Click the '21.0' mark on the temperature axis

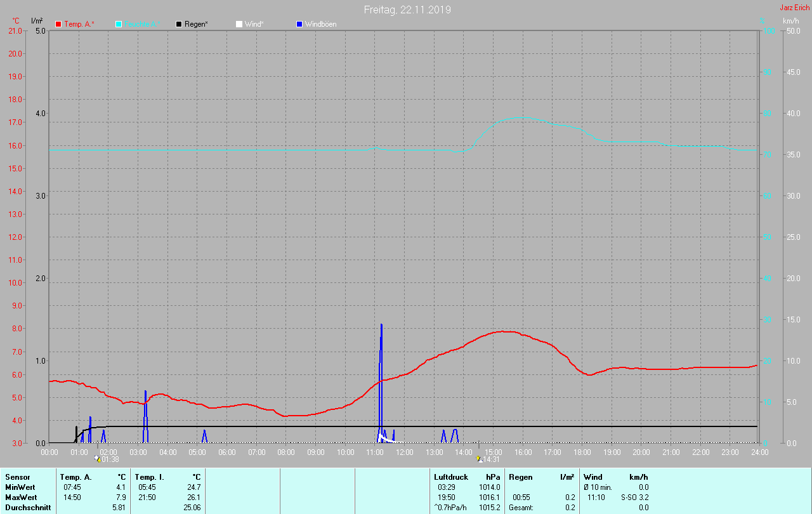(15, 30)
